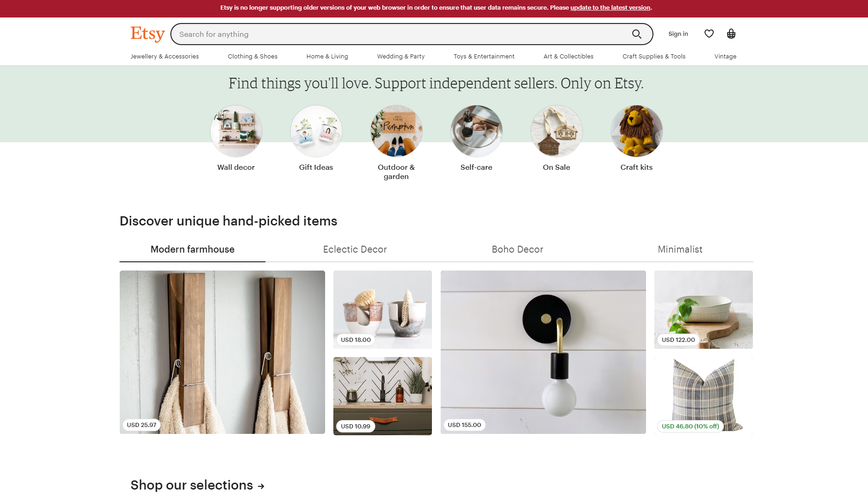Open Shop our selections link
The height and width of the screenshot is (496, 868).
(198, 485)
